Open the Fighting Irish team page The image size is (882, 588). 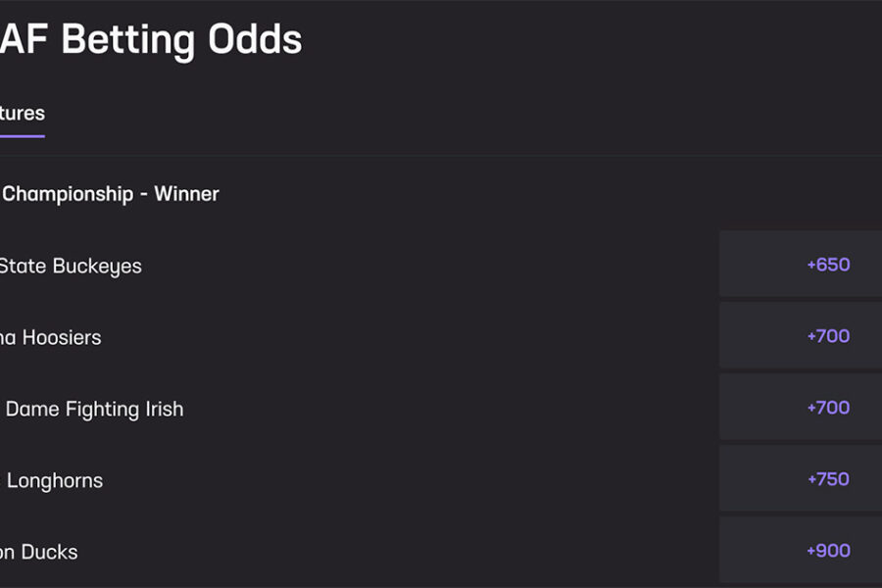point(92,409)
